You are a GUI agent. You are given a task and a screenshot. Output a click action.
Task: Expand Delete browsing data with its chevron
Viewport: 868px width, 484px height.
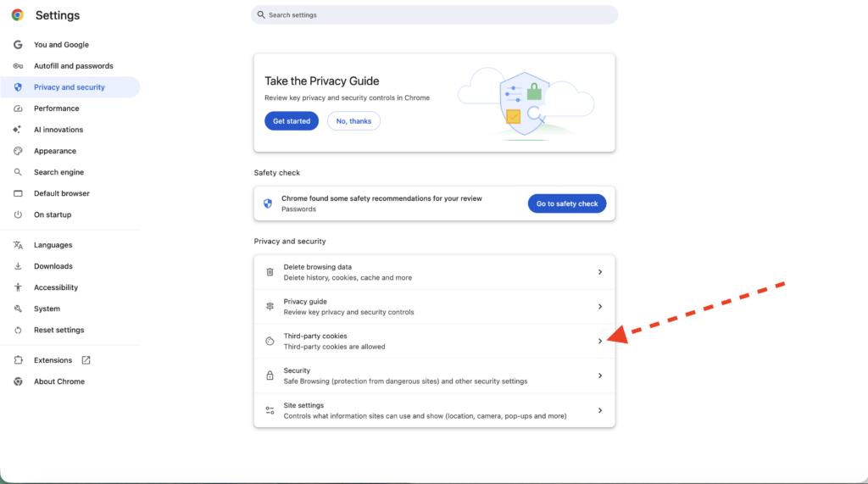tap(600, 272)
